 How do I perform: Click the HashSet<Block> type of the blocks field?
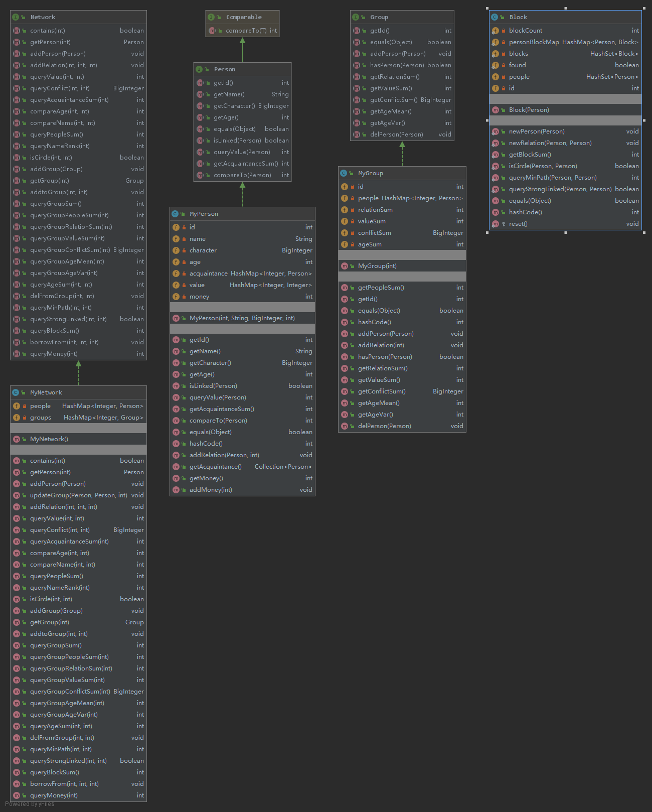pyautogui.click(x=614, y=54)
